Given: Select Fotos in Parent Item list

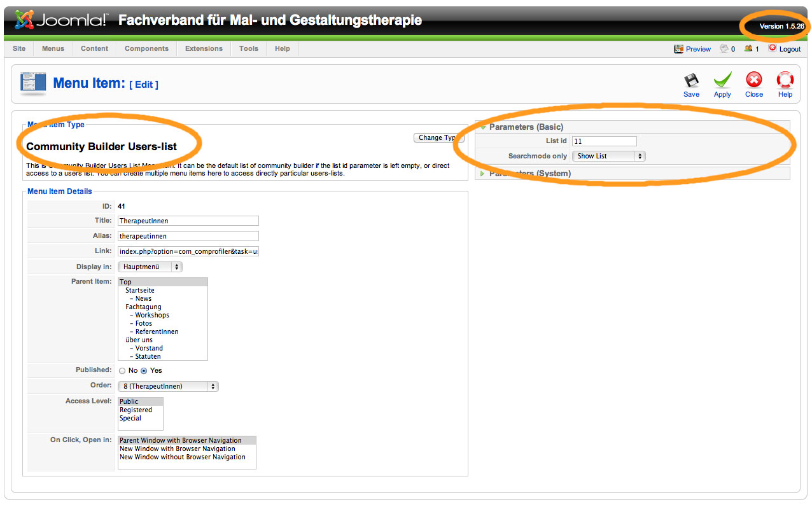Looking at the screenshot, I should coord(144,323).
